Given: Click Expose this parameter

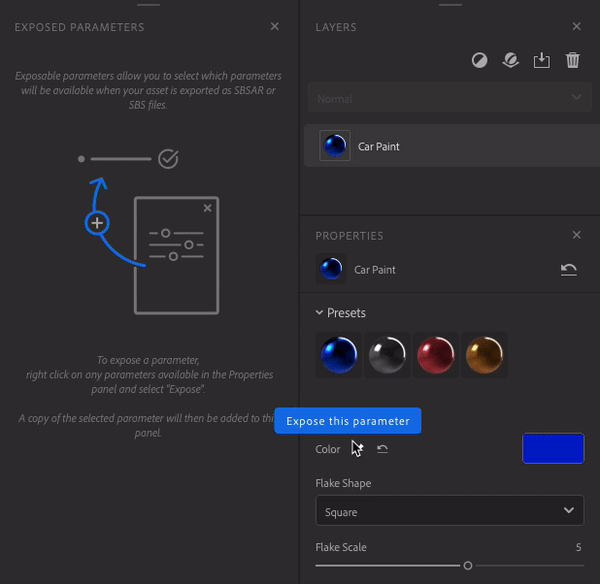Looking at the screenshot, I should click(348, 421).
